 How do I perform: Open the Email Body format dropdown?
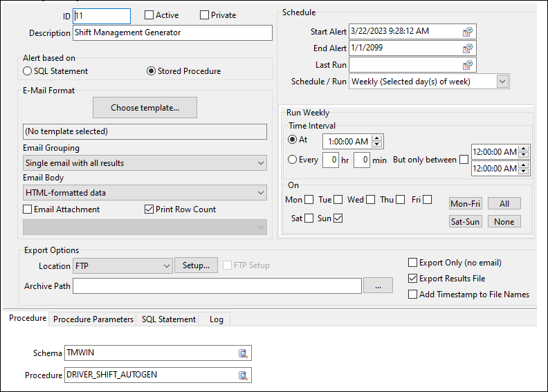(x=260, y=193)
